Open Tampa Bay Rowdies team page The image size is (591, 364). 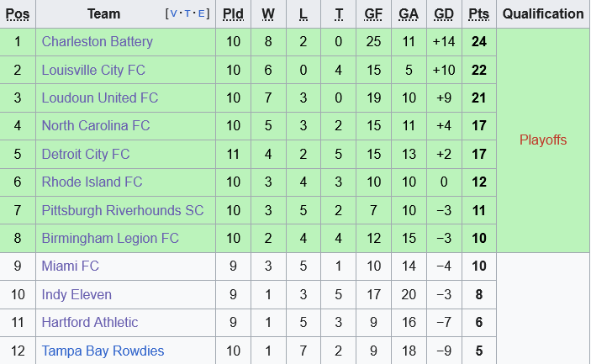pyautogui.click(x=103, y=351)
